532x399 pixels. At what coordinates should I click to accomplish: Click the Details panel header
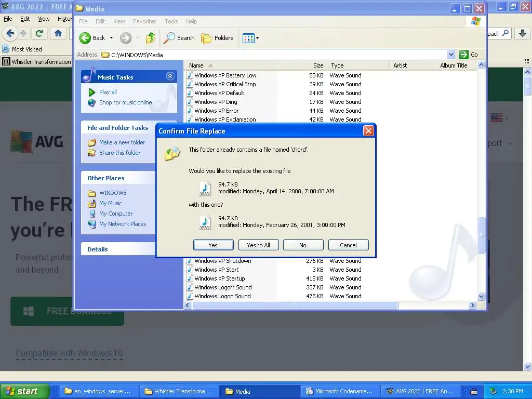118,249
